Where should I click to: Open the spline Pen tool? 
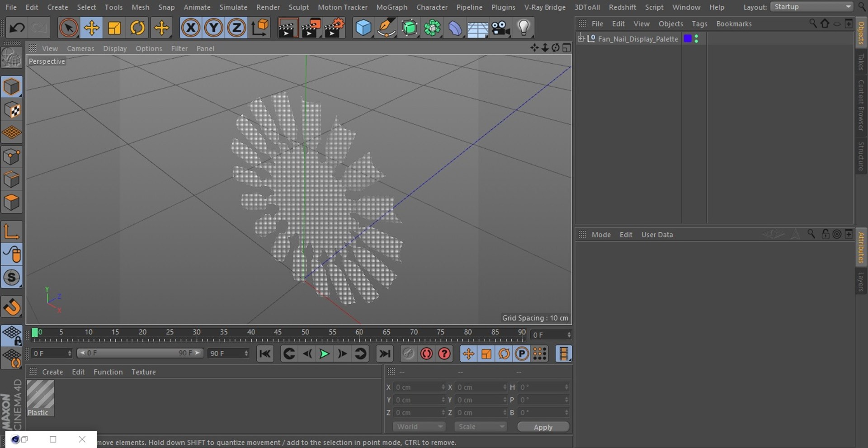point(387,28)
